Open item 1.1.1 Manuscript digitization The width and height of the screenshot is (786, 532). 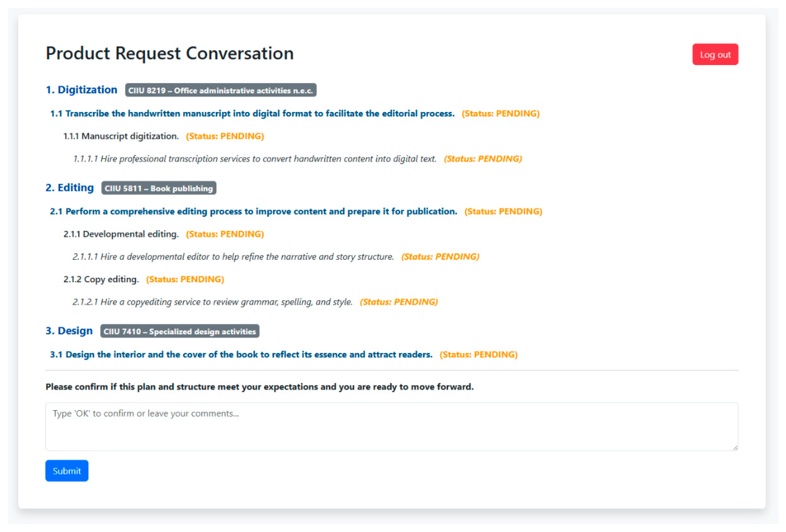(121, 136)
